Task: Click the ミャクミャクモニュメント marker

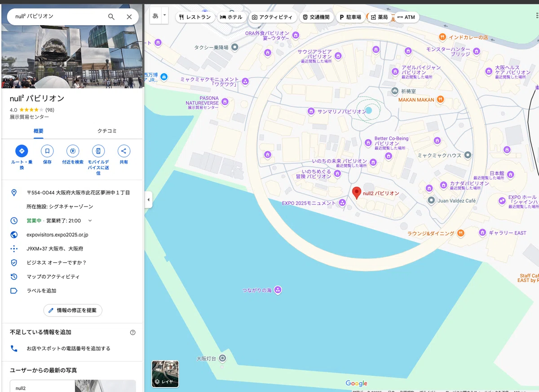Action: coord(245,81)
